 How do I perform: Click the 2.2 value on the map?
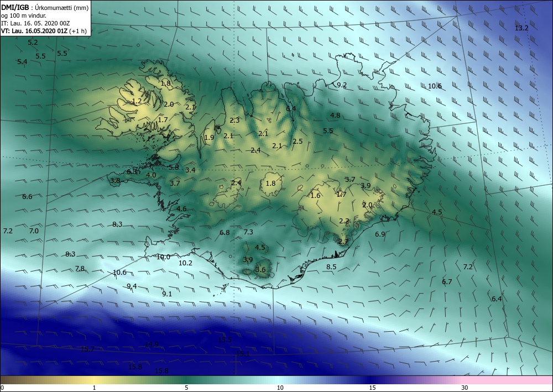point(344,221)
